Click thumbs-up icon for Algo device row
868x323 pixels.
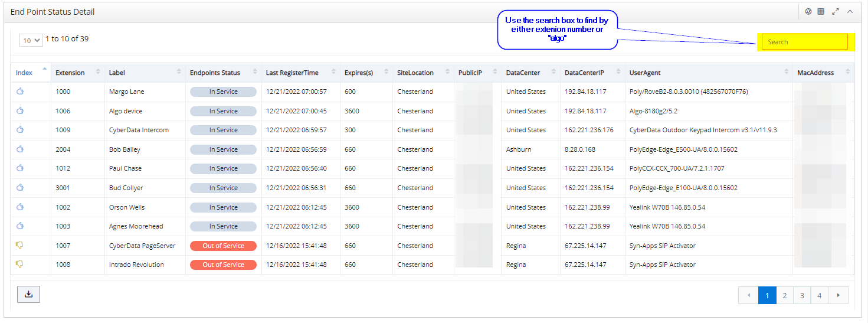(x=19, y=111)
